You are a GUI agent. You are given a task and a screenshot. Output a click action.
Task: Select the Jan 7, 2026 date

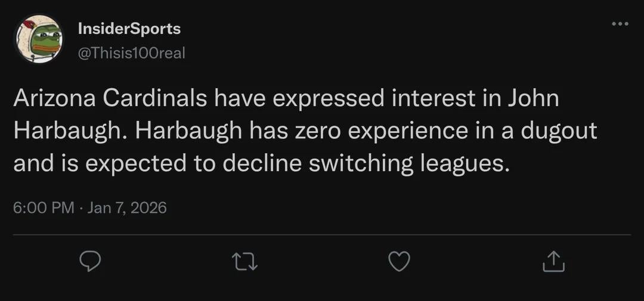coord(127,207)
